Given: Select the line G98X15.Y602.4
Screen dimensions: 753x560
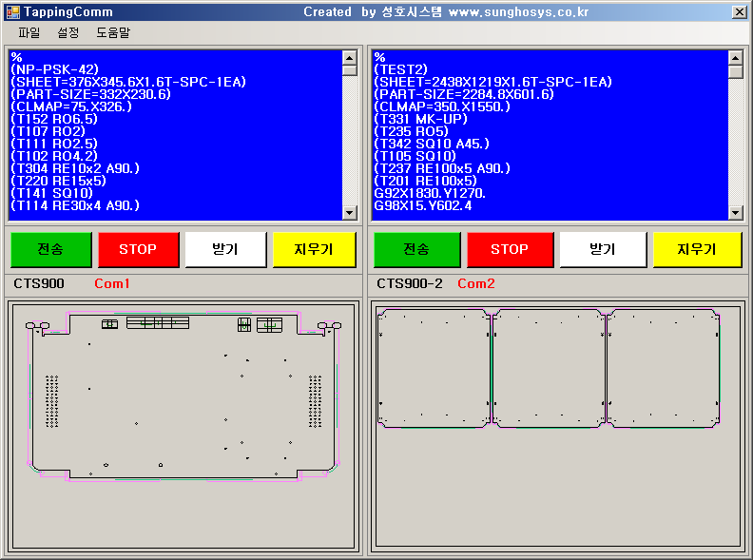Looking at the screenshot, I should (x=422, y=205).
